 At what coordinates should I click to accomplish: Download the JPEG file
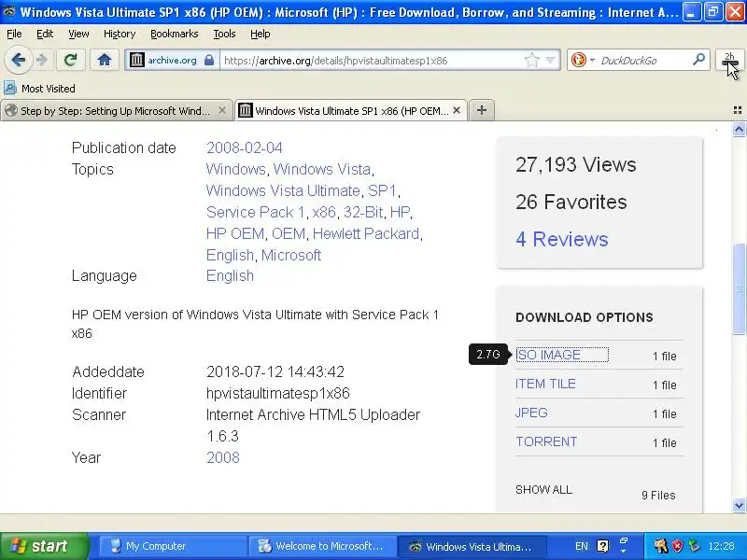[531, 413]
